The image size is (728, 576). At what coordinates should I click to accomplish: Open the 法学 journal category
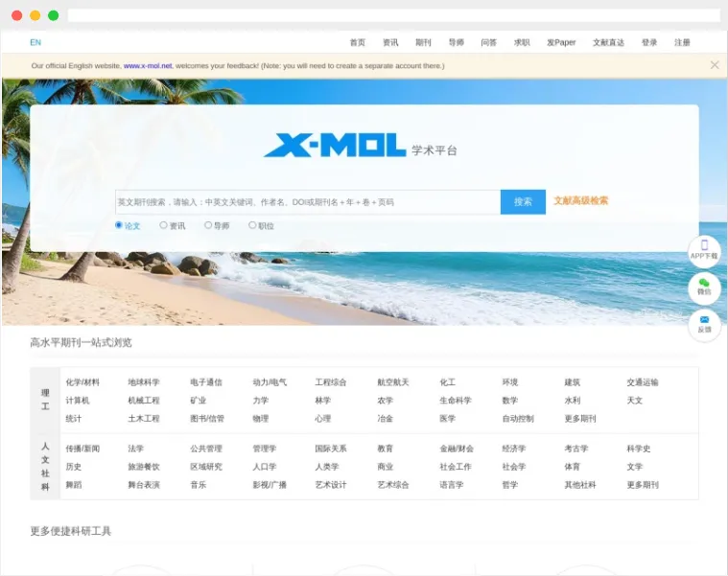click(x=136, y=449)
